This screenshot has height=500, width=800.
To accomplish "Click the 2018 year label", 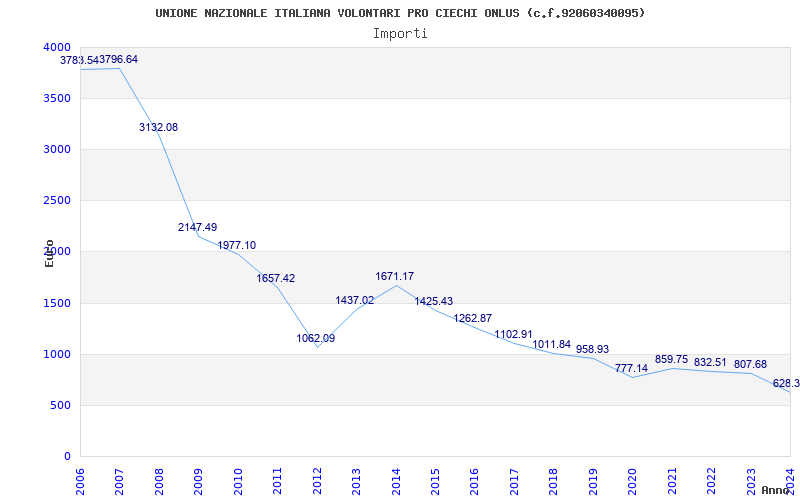I will pyautogui.click(x=554, y=481).
